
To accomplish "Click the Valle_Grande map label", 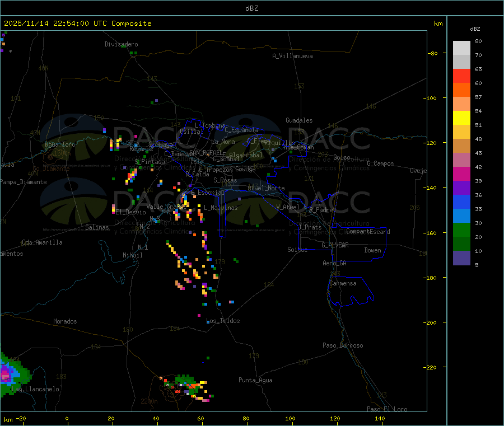I will pos(166,207).
